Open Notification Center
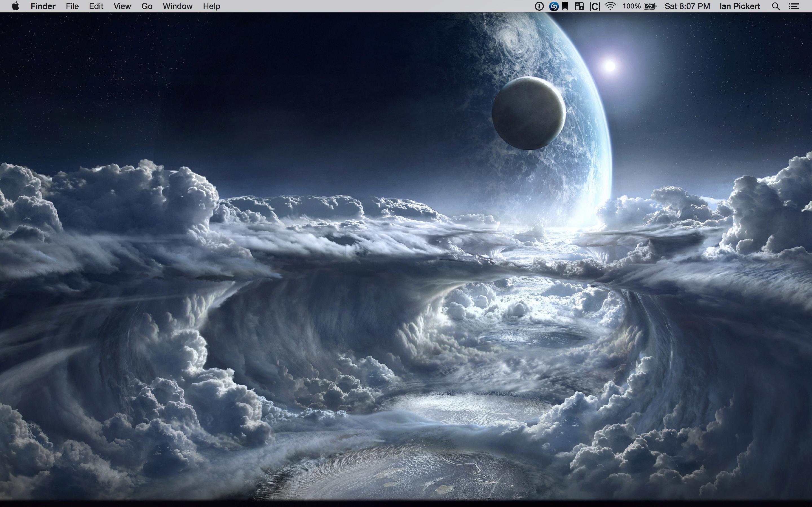This screenshot has height=507, width=812. [794, 6]
